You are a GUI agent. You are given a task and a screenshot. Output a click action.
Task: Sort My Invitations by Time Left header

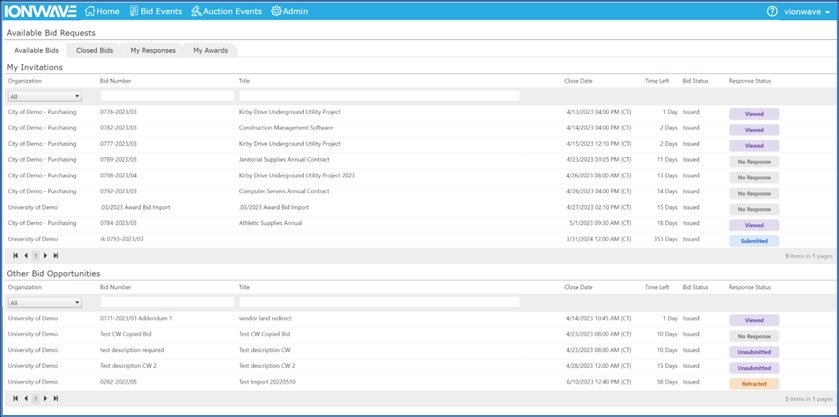[657, 81]
